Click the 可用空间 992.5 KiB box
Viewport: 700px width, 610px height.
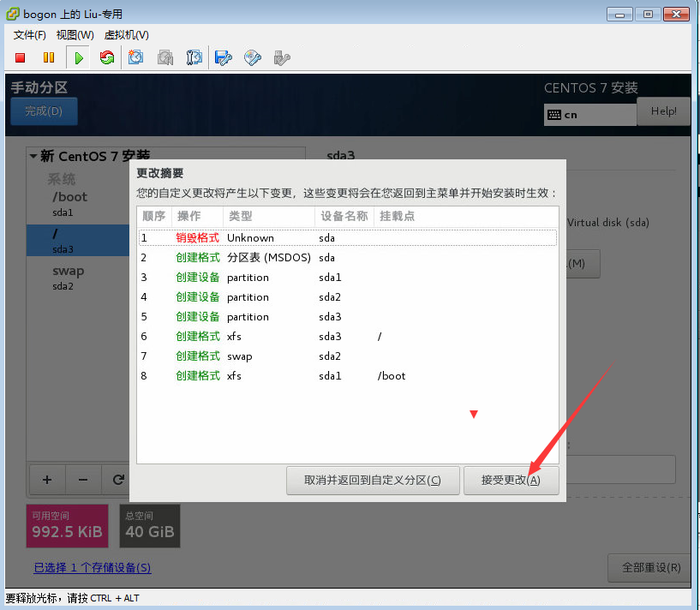click(x=68, y=525)
